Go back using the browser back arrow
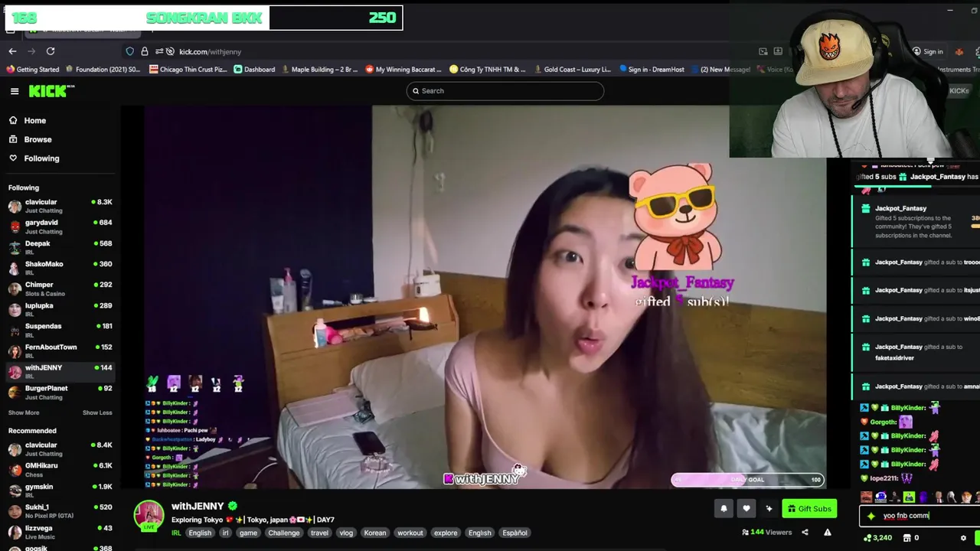Viewport: 980px width, 551px height. 12,51
